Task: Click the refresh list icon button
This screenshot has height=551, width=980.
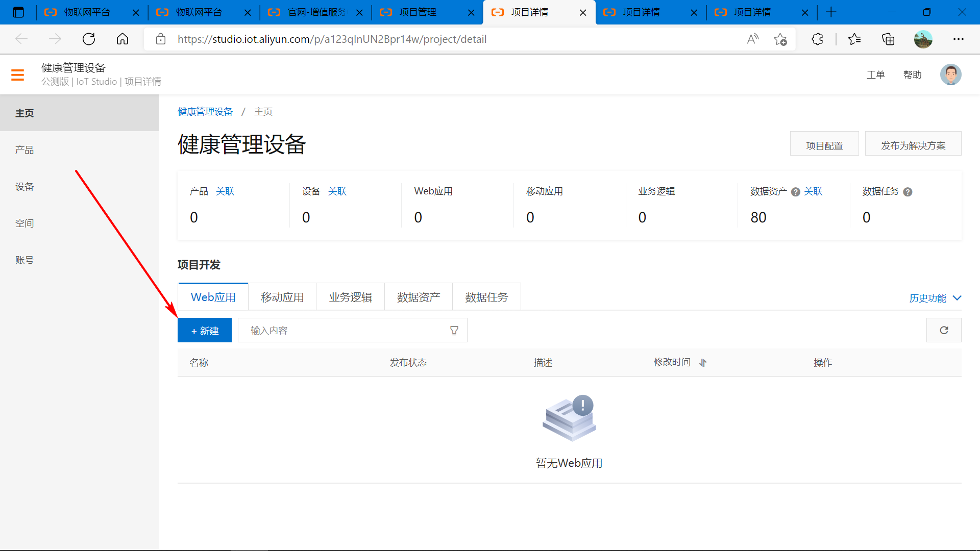Action: point(944,330)
